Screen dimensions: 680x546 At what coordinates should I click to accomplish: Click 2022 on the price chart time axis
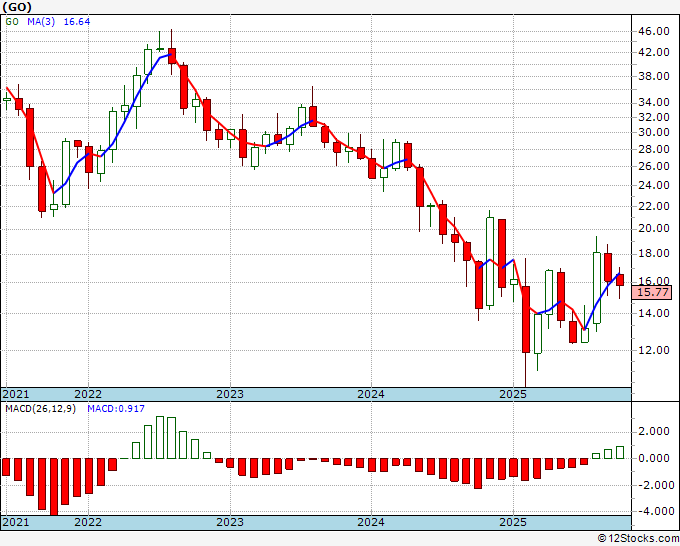click(x=88, y=394)
